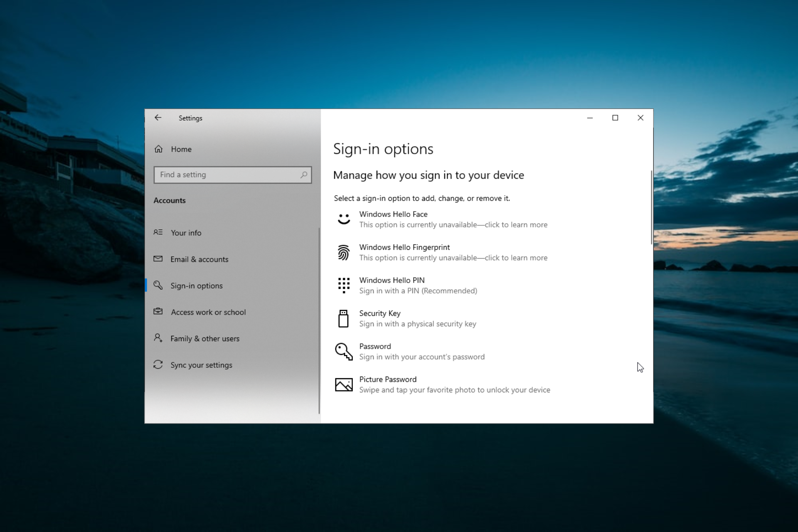
Task: Click 'Select a sign-in option to add' text
Action: point(422,198)
